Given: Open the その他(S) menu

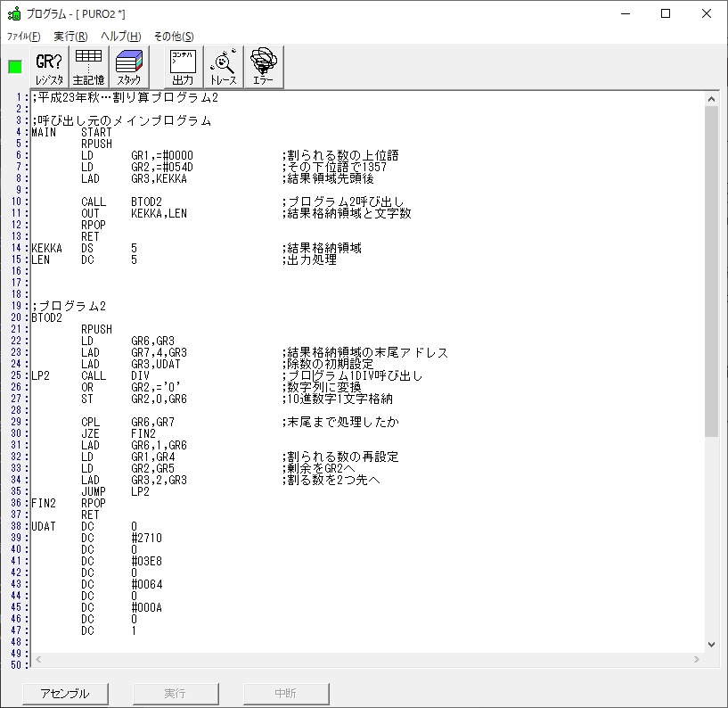Looking at the screenshot, I should (174, 37).
